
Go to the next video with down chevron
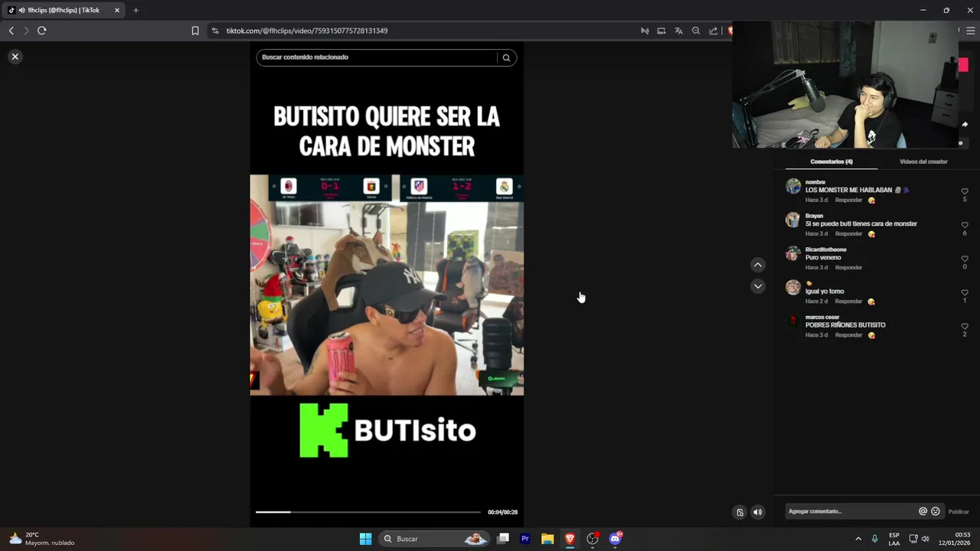click(x=758, y=286)
